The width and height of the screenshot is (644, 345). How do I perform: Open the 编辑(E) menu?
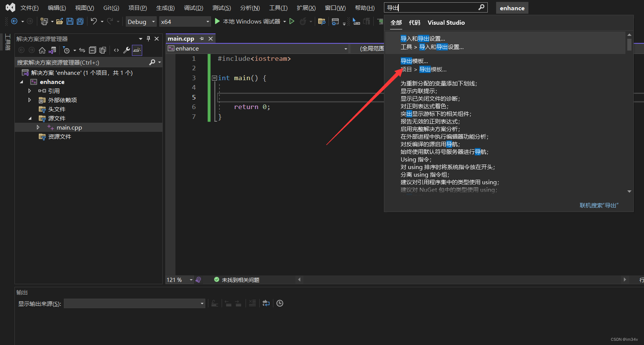[57, 8]
